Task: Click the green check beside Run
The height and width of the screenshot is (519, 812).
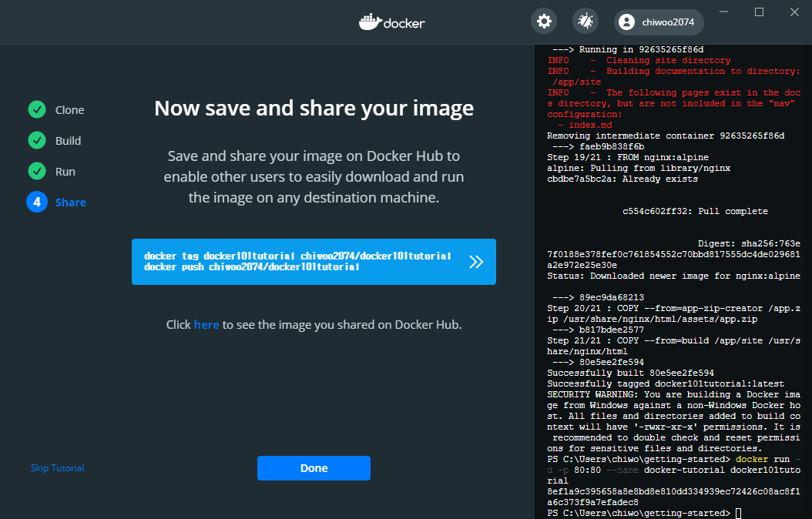Action: click(x=37, y=171)
